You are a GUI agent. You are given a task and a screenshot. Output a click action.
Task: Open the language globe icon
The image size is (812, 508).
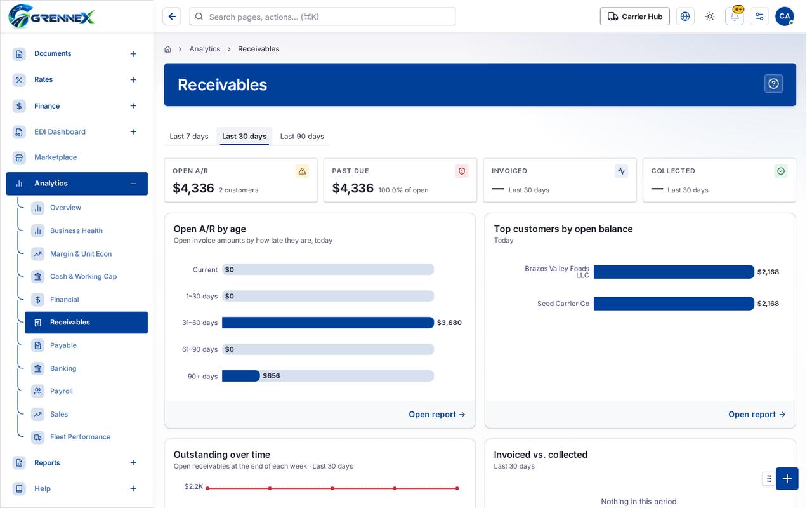coord(685,17)
